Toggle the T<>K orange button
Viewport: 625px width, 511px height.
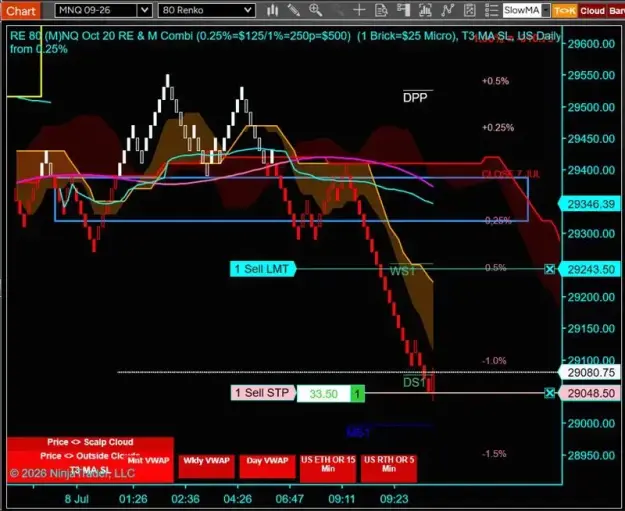coord(565,11)
